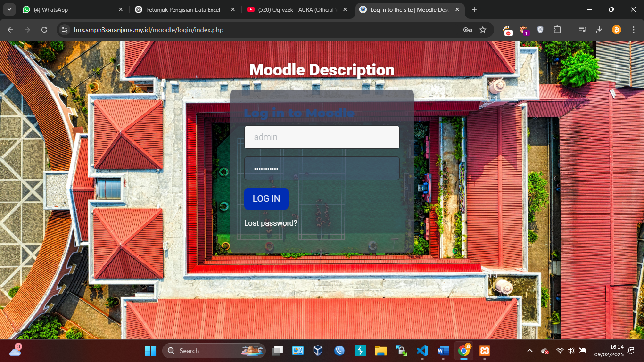Open the Lost password? link
The width and height of the screenshot is (644, 362).
click(271, 223)
